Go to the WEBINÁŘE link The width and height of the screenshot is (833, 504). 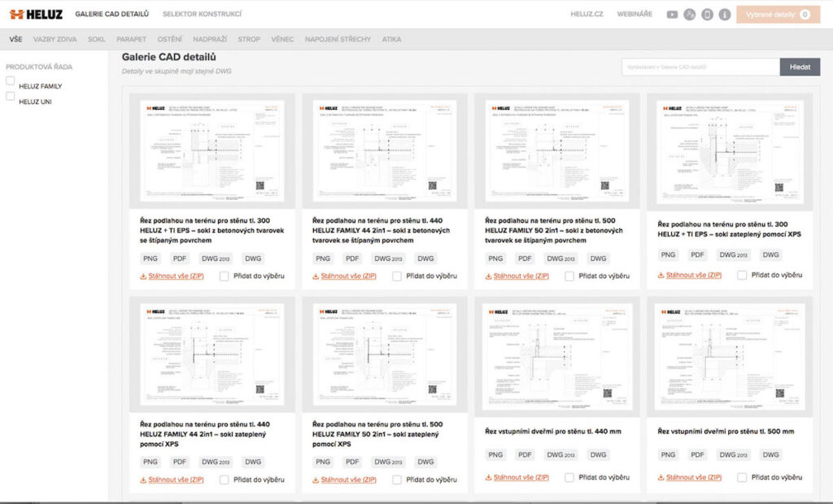coord(635,15)
